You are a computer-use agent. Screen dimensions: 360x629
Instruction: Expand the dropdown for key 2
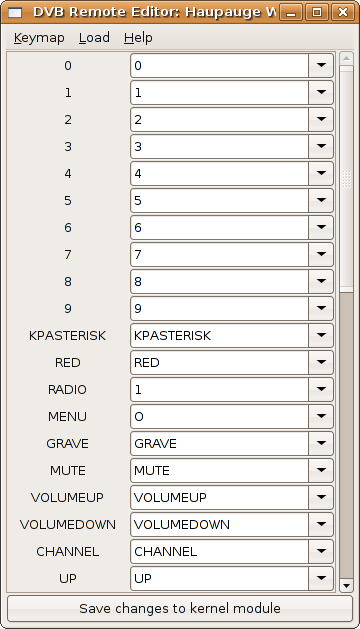click(x=321, y=119)
